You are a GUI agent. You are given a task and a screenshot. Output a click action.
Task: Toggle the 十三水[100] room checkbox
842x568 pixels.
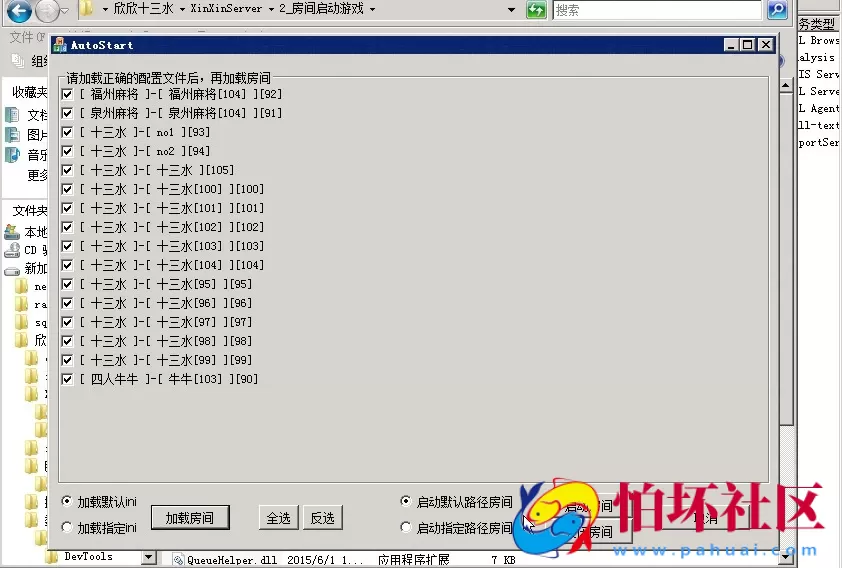pyautogui.click(x=67, y=189)
